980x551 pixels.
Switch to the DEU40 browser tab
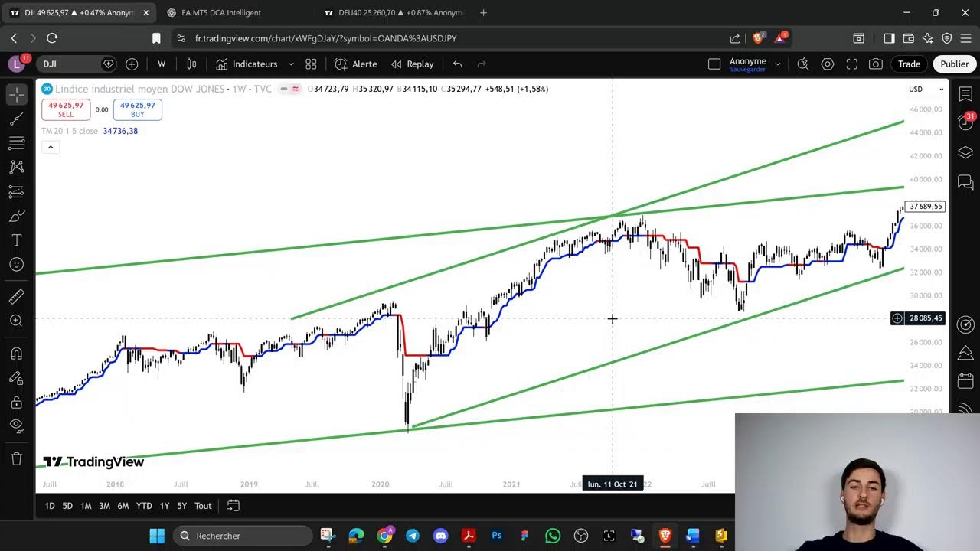click(x=393, y=12)
